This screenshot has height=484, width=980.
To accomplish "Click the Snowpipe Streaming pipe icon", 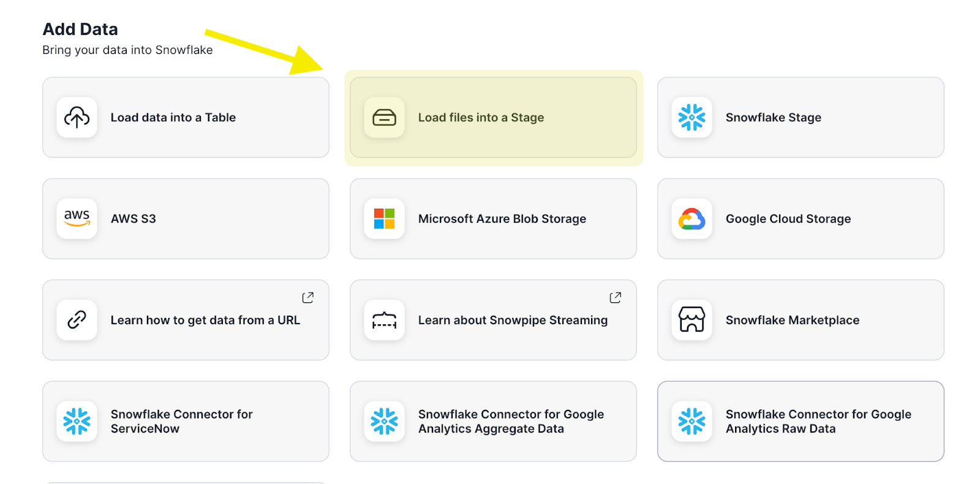I will coord(384,320).
